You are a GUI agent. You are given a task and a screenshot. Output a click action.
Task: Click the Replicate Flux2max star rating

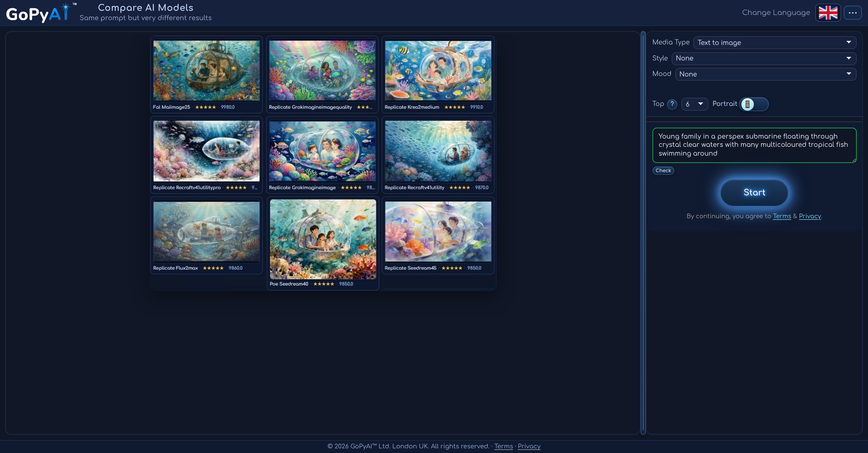pyautogui.click(x=213, y=268)
